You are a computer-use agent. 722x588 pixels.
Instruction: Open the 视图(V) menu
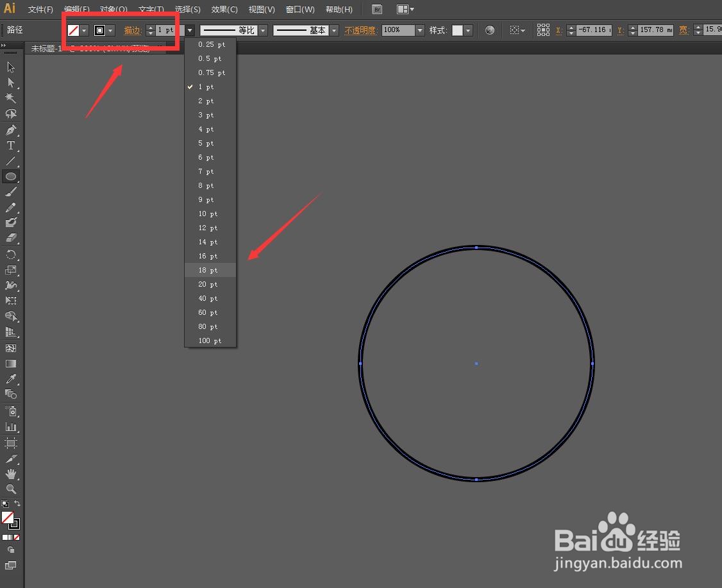point(262,9)
